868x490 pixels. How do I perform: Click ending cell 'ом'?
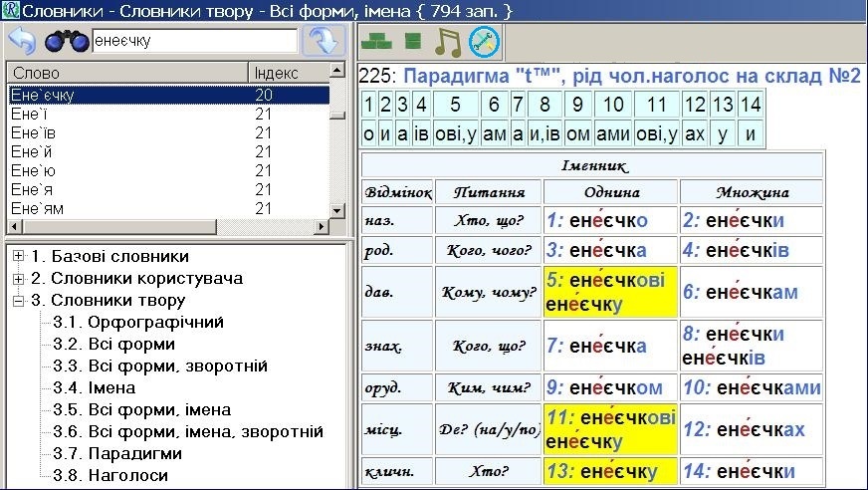(x=578, y=134)
